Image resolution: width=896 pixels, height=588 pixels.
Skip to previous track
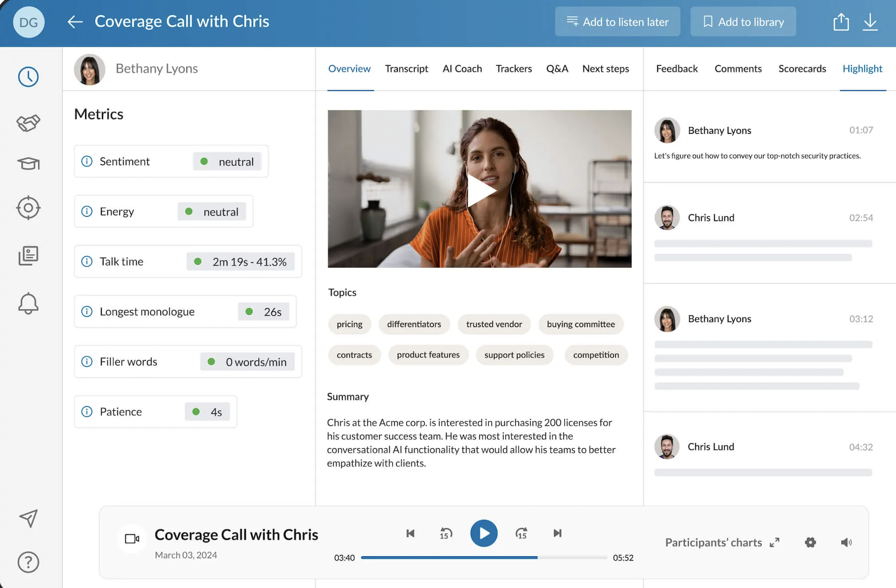[410, 533]
